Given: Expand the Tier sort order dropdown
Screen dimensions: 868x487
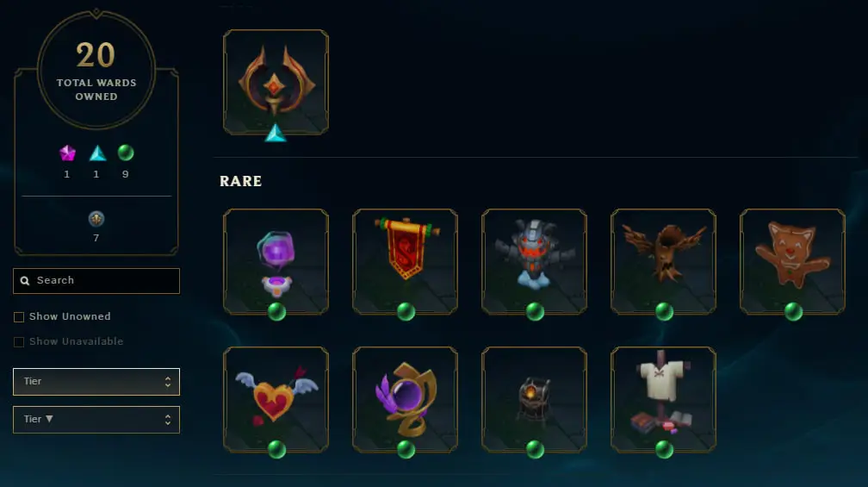Looking at the screenshot, I should click(96, 420).
